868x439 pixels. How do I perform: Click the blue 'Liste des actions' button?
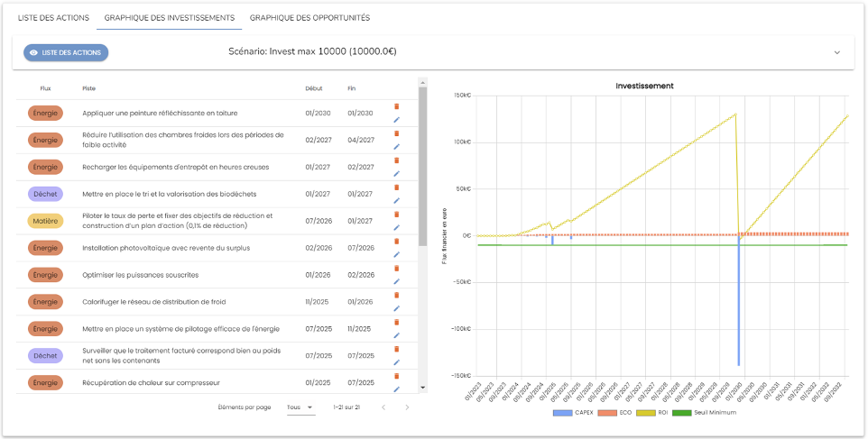[x=66, y=52]
